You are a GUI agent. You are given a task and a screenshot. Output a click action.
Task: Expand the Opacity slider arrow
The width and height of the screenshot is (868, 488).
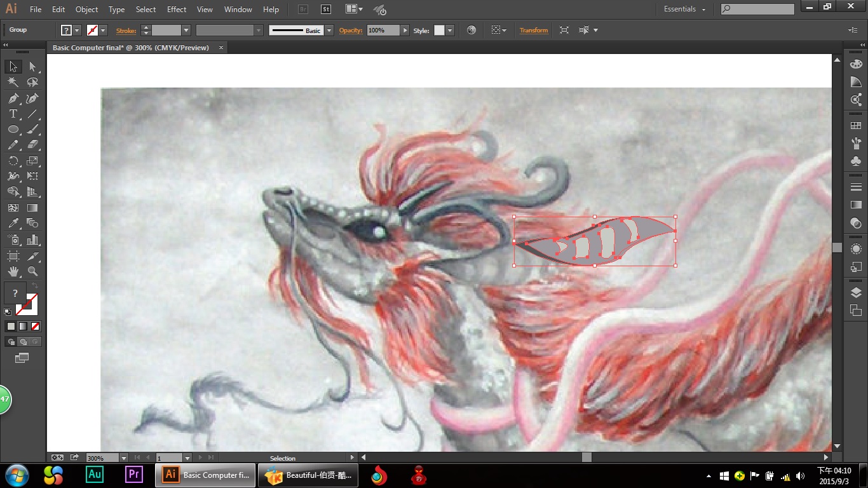pyautogui.click(x=405, y=30)
